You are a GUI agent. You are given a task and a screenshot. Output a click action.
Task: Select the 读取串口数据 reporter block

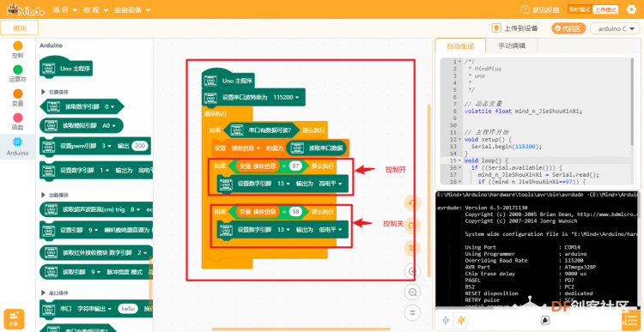pos(316,148)
